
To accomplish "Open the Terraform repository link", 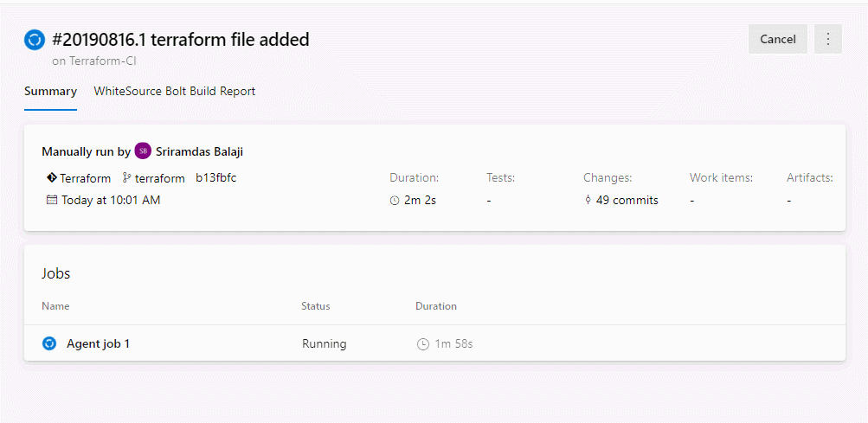I will (x=86, y=179).
